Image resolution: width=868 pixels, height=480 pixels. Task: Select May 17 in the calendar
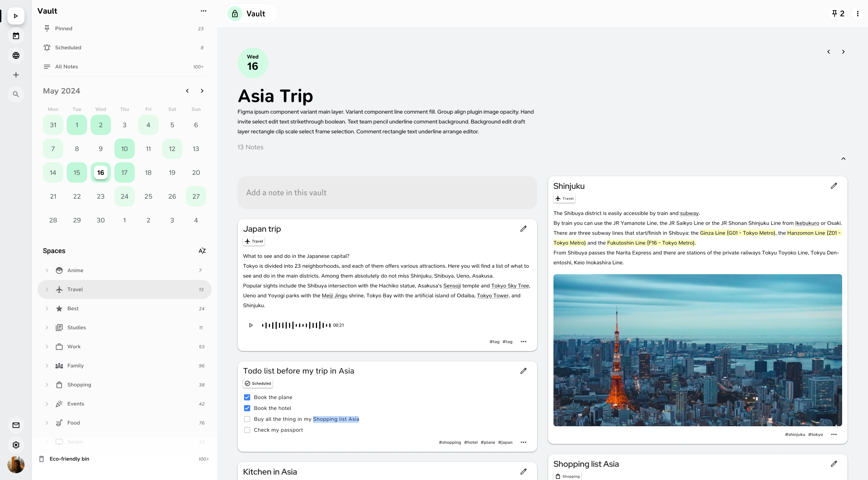[x=125, y=172]
